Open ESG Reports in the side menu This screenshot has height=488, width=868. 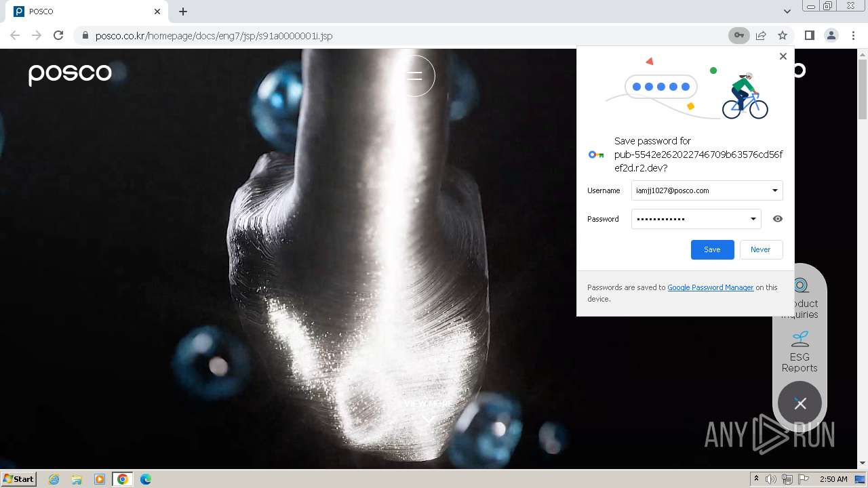pyautogui.click(x=800, y=352)
